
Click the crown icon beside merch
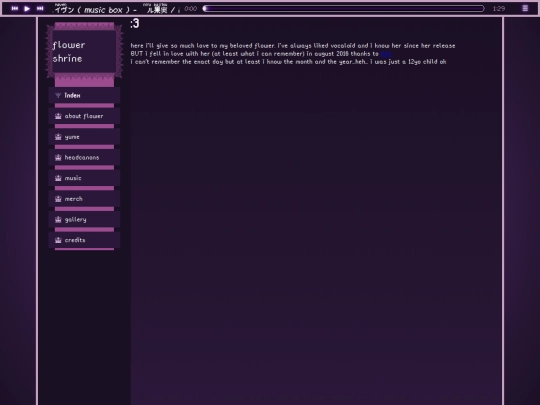[58, 199]
